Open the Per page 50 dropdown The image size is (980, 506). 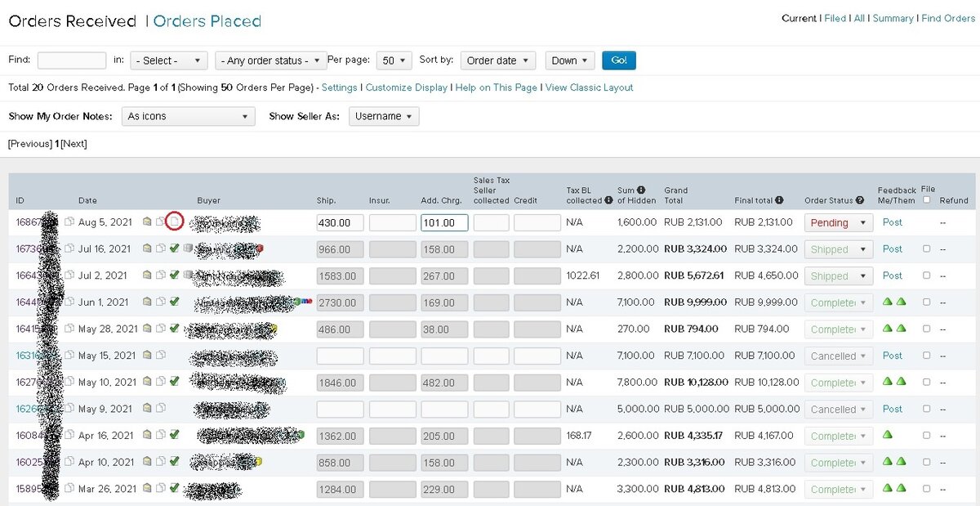394,60
